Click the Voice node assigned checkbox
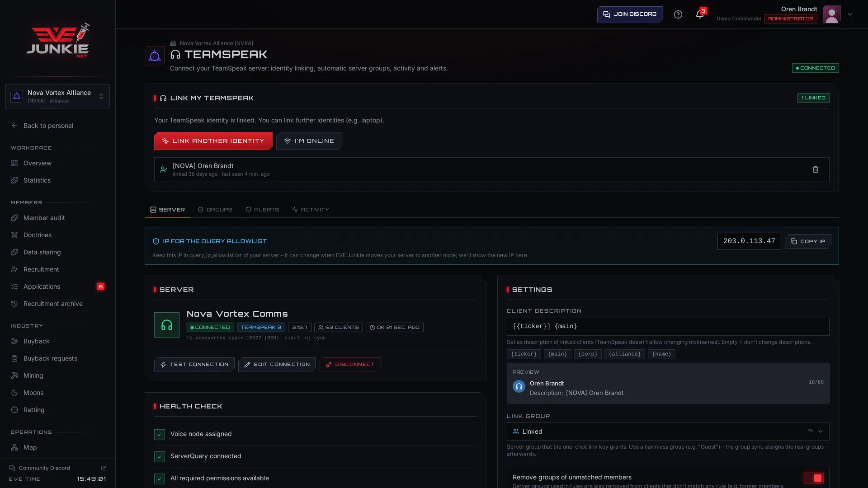 click(x=160, y=434)
